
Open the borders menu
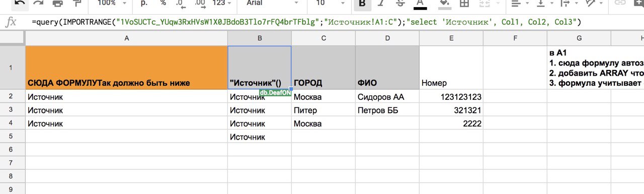tap(464, 3)
